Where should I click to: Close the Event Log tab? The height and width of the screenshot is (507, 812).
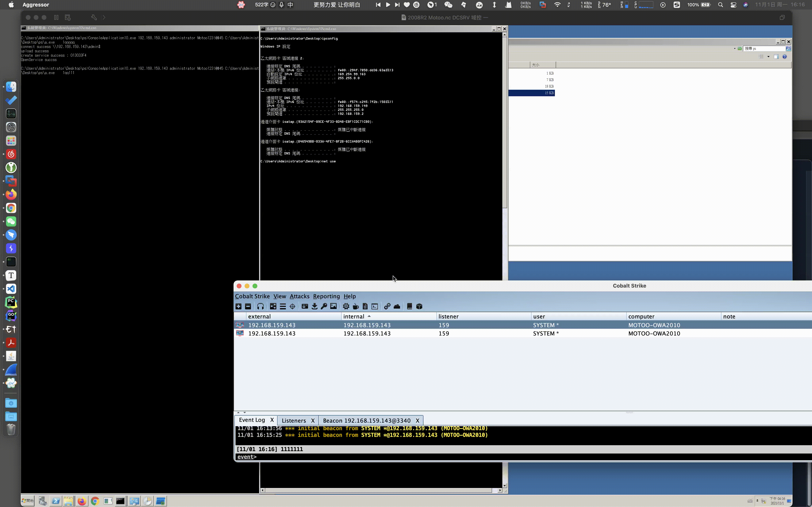coord(272,420)
